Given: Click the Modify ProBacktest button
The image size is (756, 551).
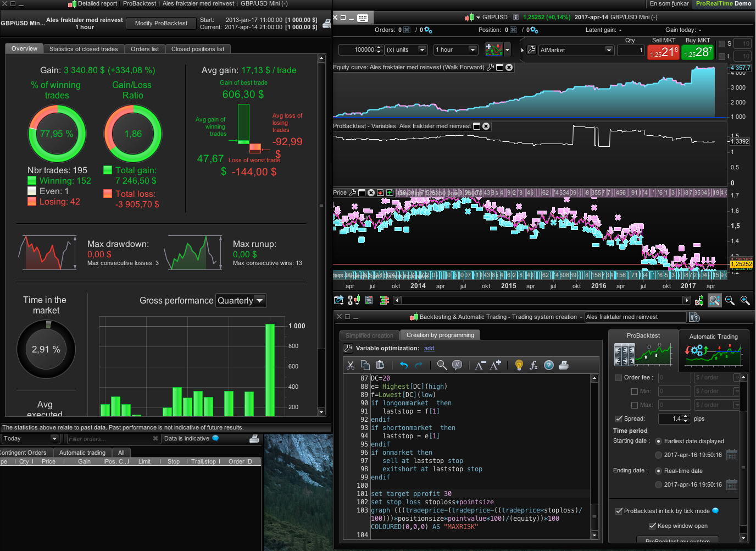Looking at the screenshot, I should coord(161,23).
